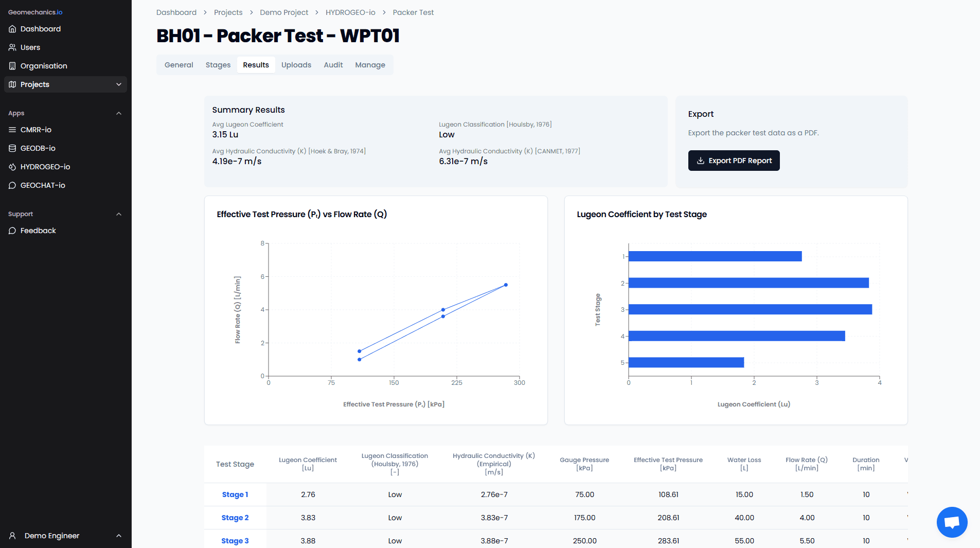Open the Audit tab
This screenshot has height=548, width=980.
pos(333,65)
